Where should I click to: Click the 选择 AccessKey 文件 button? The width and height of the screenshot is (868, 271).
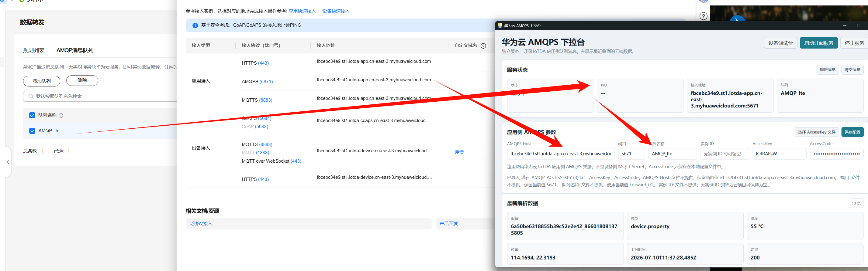816,132
